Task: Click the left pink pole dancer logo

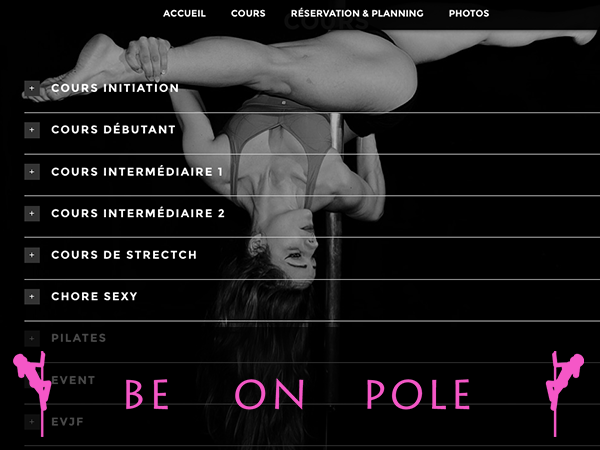Action: click(32, 393)
